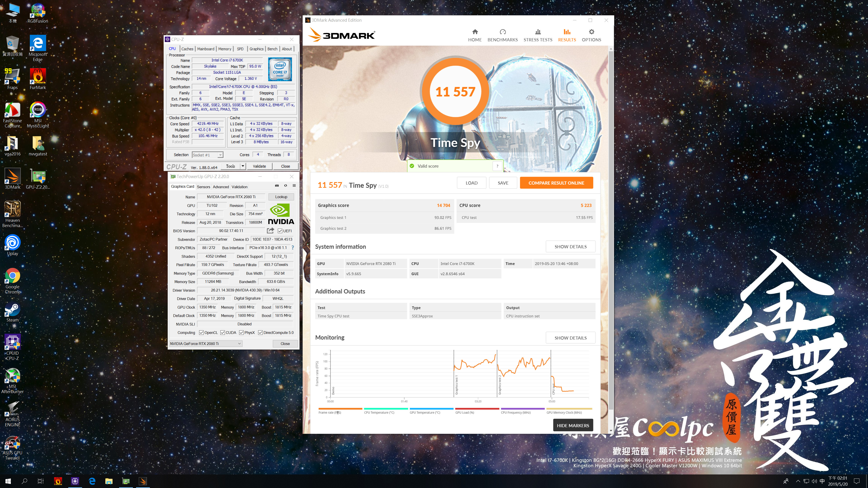Click the Close button in the GPU-Z window
Image resolution: width=868 pixels, height=488 pixels.
coord(285,343)
